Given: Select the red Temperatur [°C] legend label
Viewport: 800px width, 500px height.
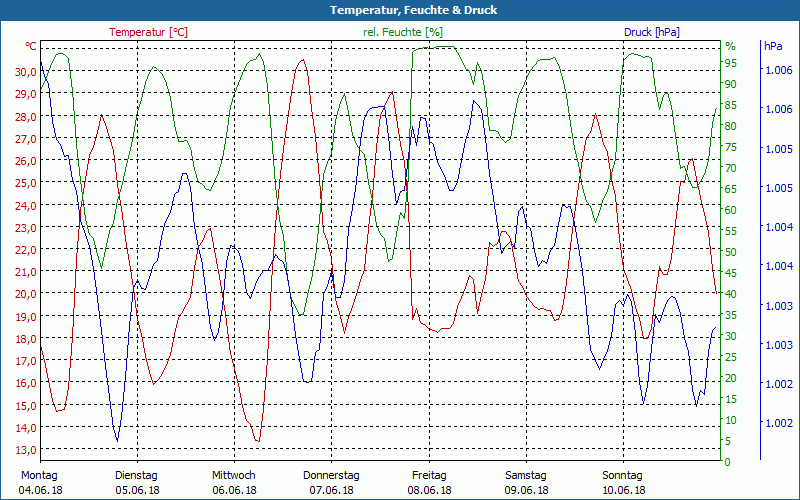Looking at the screenshot, I should pyautogui.click(x=148, y=32).
